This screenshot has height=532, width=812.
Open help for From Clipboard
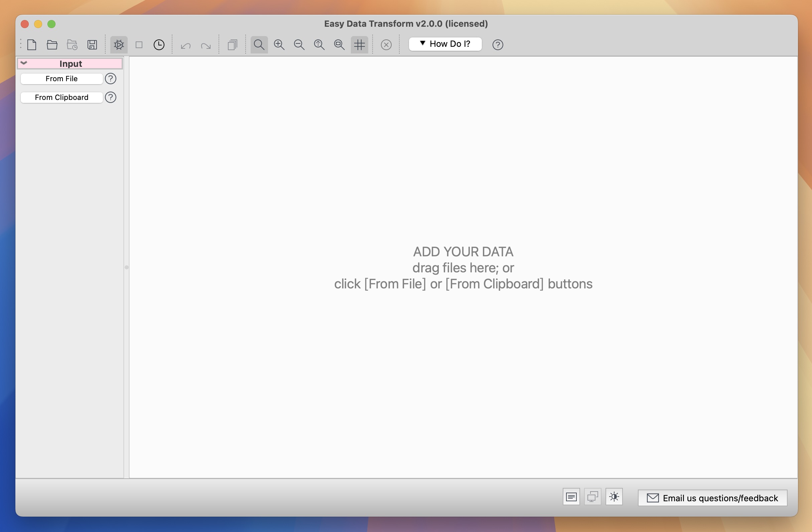point(111,98)
